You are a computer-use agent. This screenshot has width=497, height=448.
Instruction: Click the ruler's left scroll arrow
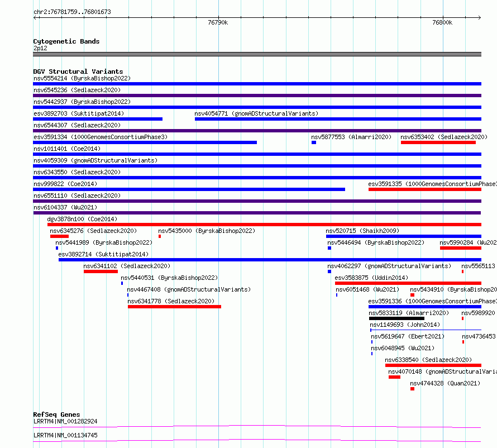point(35,18)
